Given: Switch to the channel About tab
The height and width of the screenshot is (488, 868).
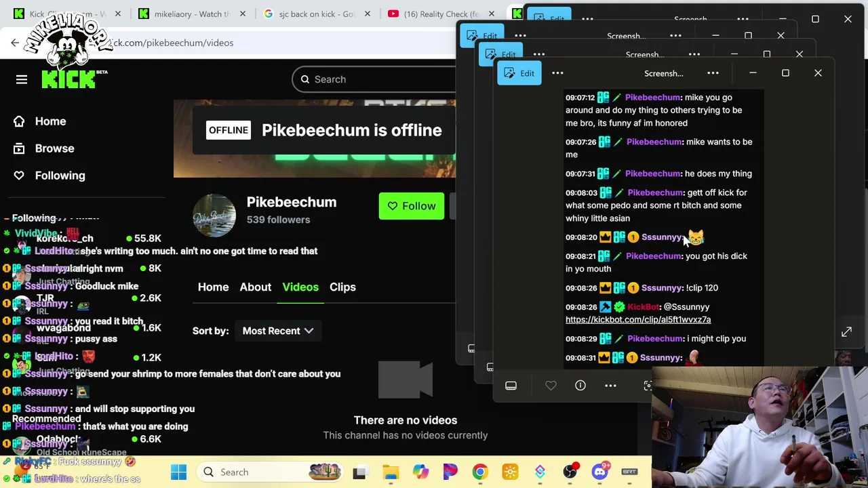Looking at the screenshot, I should [x=256, y=287].
